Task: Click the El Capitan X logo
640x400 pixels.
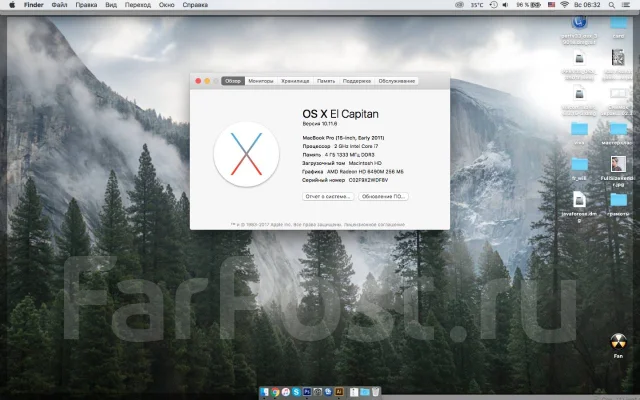Action: 246,154
